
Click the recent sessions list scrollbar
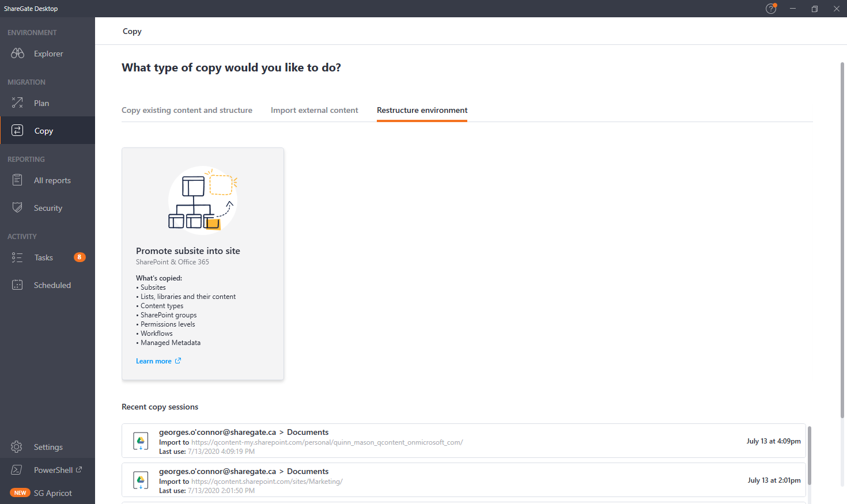click(x=809, y=455)
